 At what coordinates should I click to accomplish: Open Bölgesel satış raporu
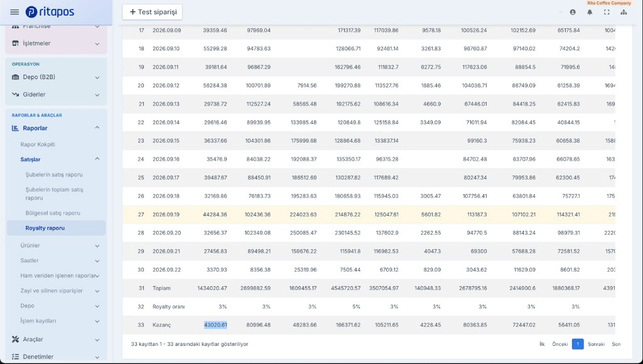coord(53,213)
